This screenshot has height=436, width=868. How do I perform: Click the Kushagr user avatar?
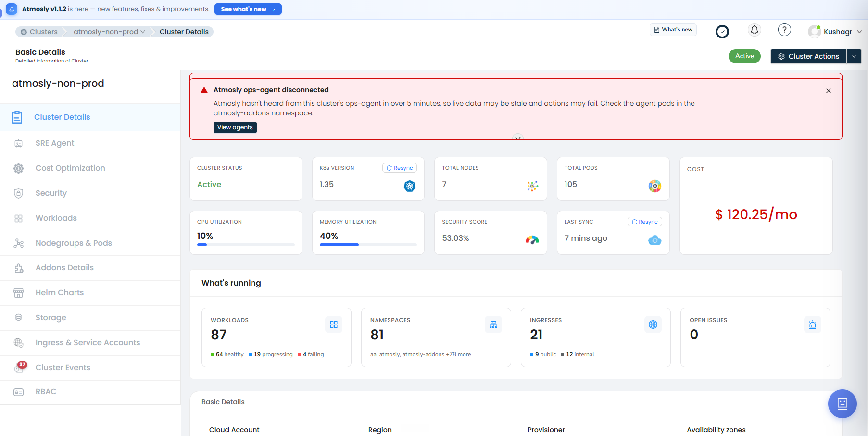click(814, 32)
